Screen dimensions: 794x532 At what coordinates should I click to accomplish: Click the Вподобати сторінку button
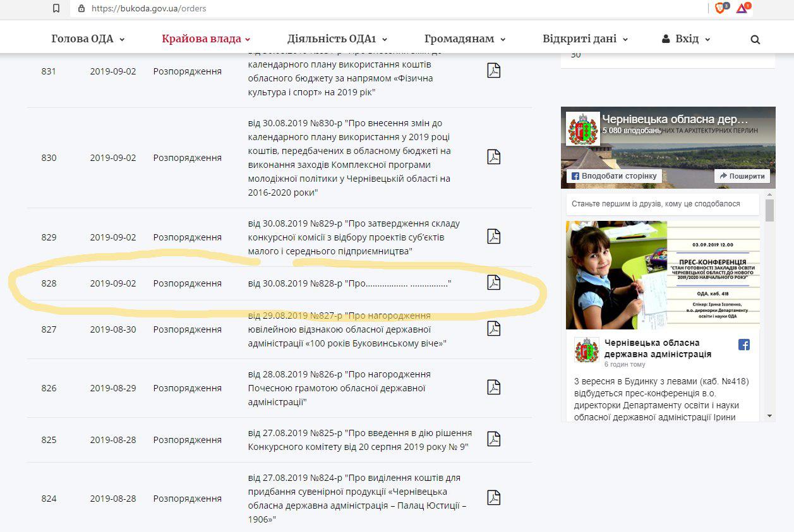click(x=614, y=176)
